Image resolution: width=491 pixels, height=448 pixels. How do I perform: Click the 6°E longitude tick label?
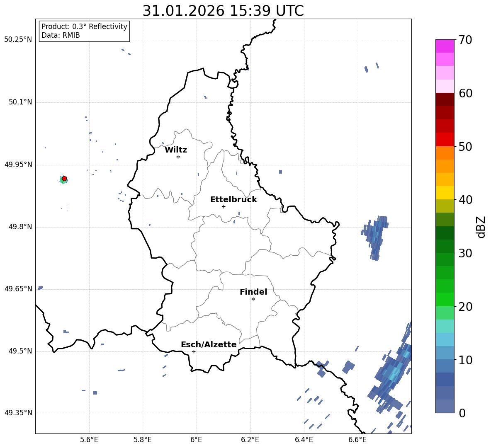pyautogui.click(x=196, y=440)
